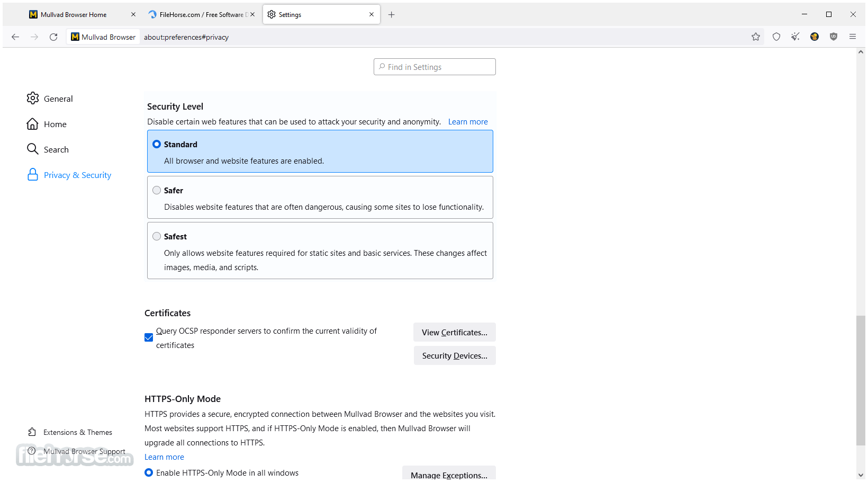Open the Mullvad extension icon in toolbar

pos(815,37)
